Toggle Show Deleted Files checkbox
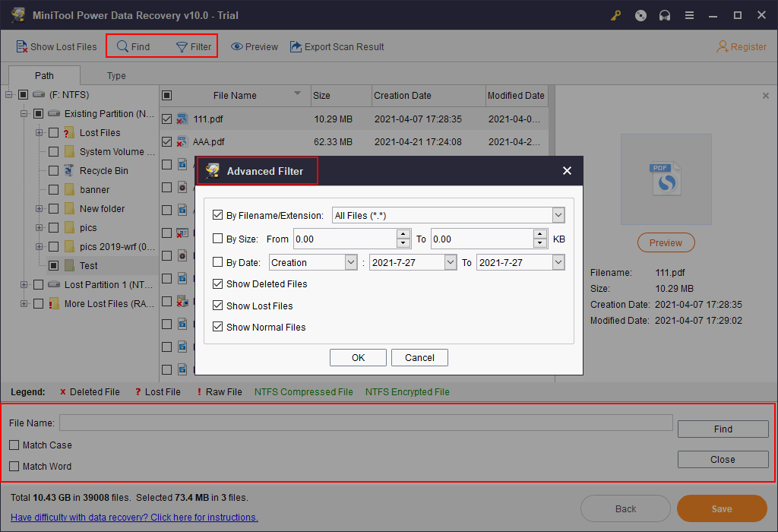Screen dimensions: 778x532 [x=217, y=284]
